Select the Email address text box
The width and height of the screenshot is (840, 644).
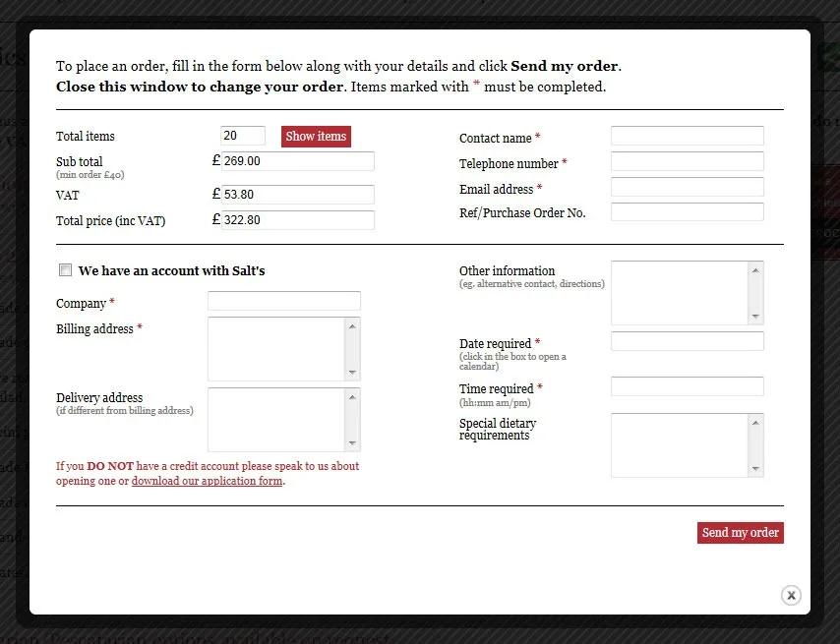(687, 188)
